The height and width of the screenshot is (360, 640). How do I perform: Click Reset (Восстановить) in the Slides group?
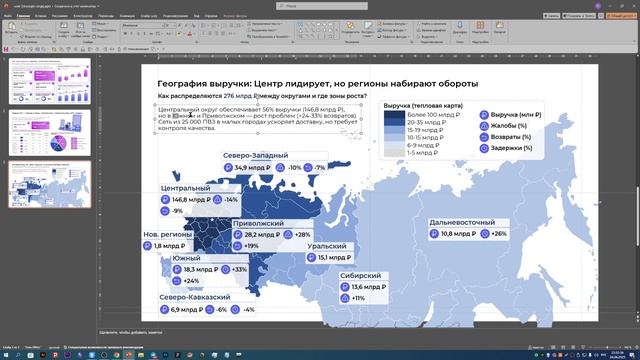pos(104,30)
